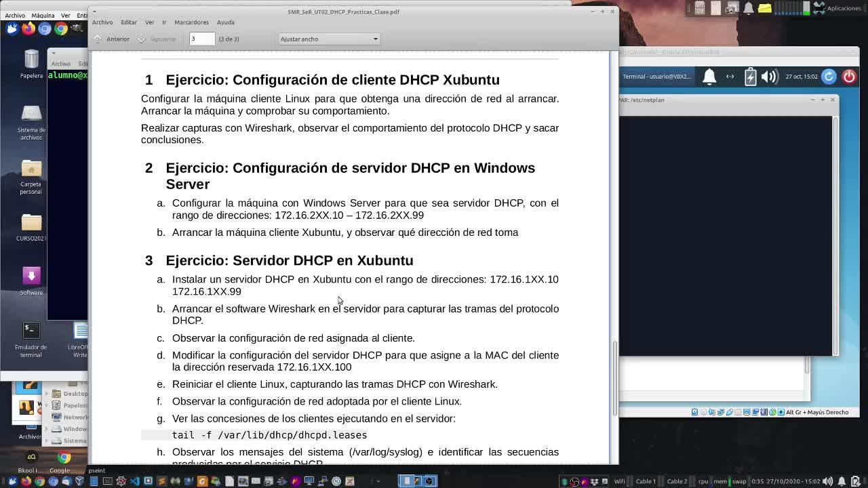The width and height of the screenshot is (868, 488).
Task: Open the CURSO2021 folder icon
Action: pos(31,228)
